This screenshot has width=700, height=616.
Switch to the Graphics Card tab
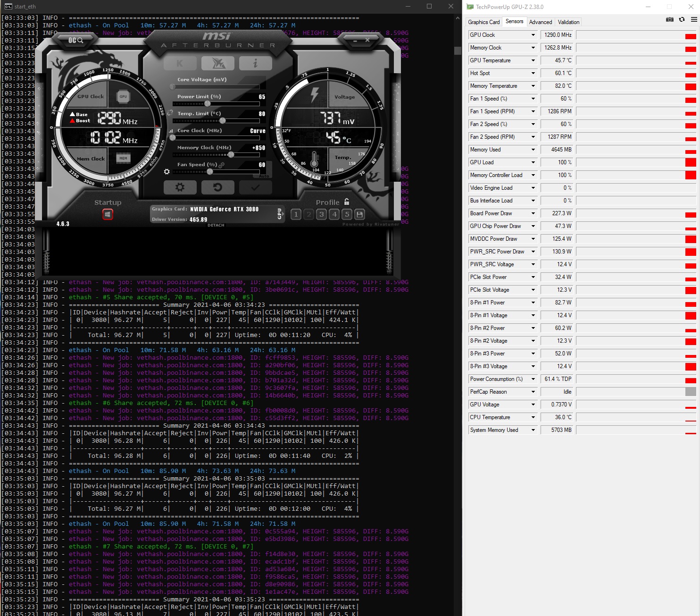point(484,22)
